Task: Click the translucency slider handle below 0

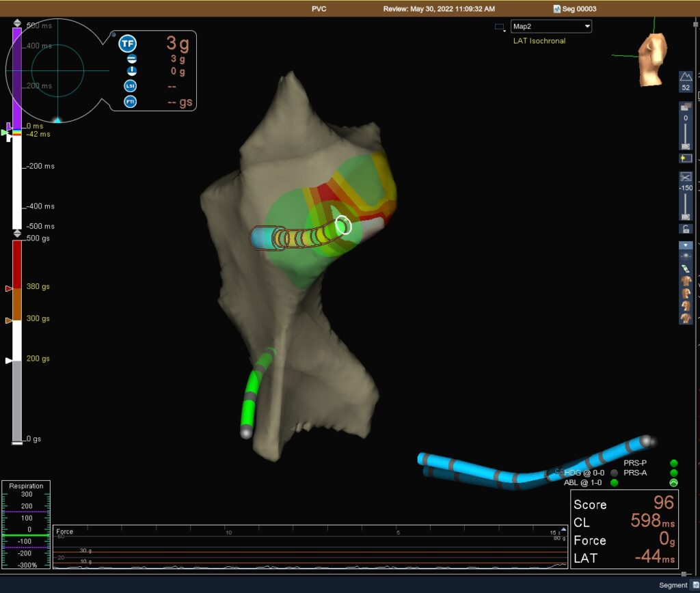Action: pyautogui.click(x=686, y=147)
